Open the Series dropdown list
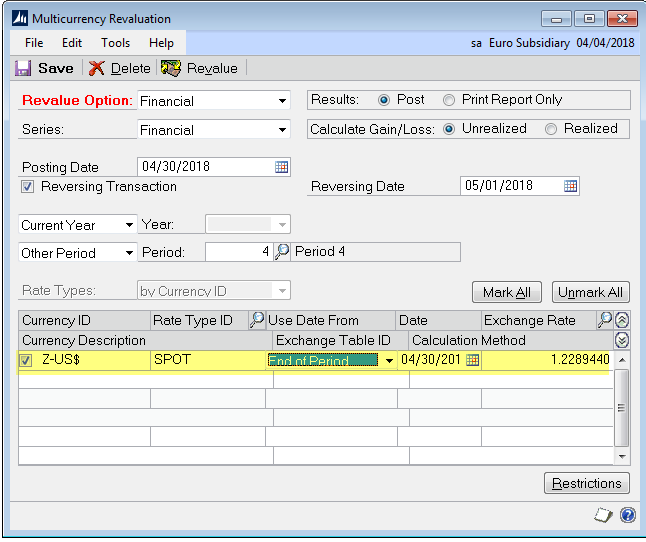 click(x=282, y=130)
